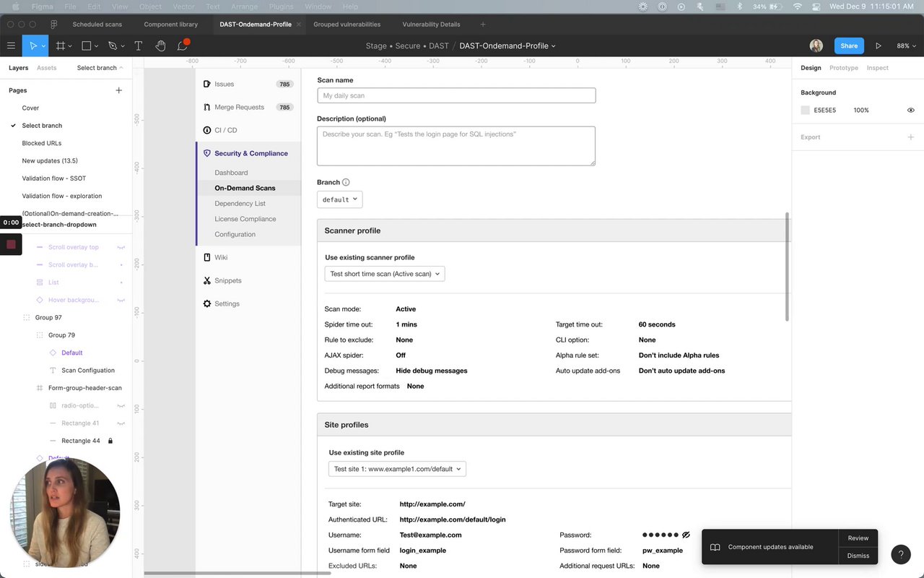Open the Plugins menu in menu bar
The height and width of the screenshot is (578, 924).
282,7
